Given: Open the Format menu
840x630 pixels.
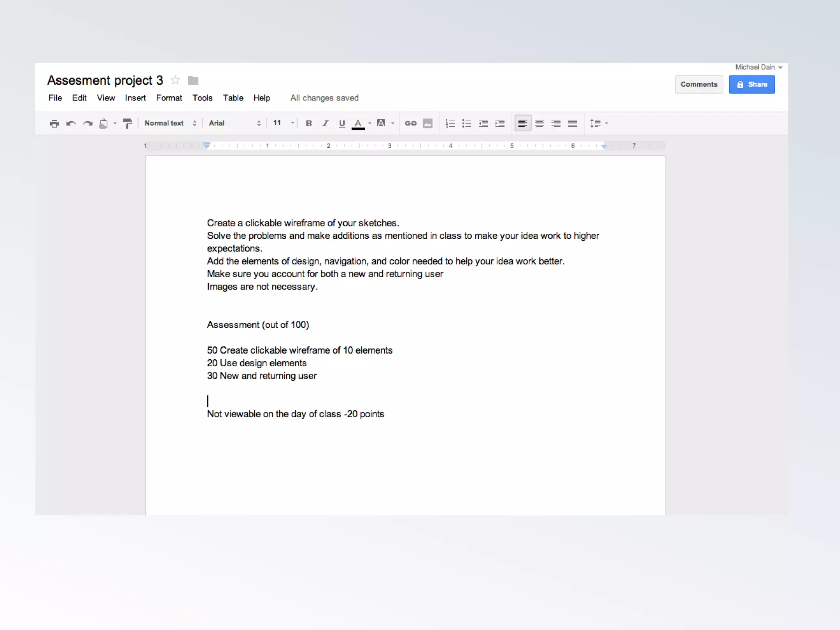Looking at the screenshot, I should pyautogui.click(x=169, y=98).
